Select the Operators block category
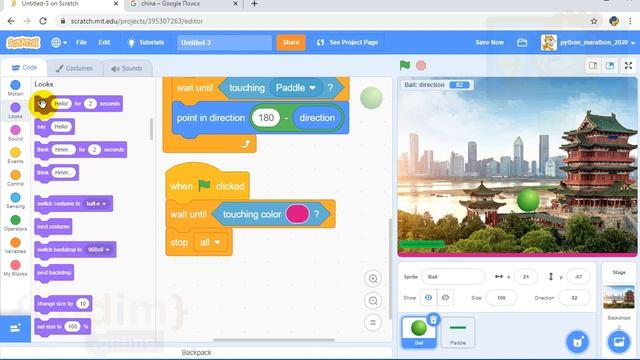640x360 pixels. 16,223
